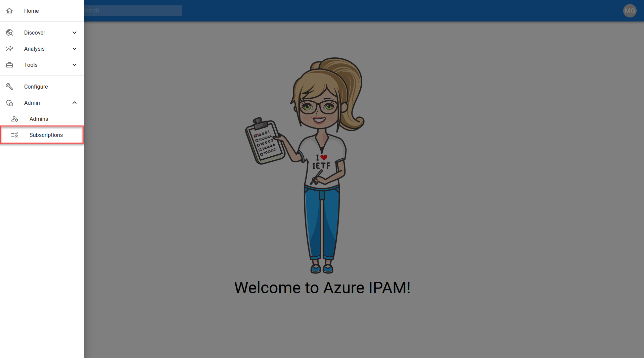Open the Admins sub-item
The image size is (644, 358).
[x=42, y=119]
